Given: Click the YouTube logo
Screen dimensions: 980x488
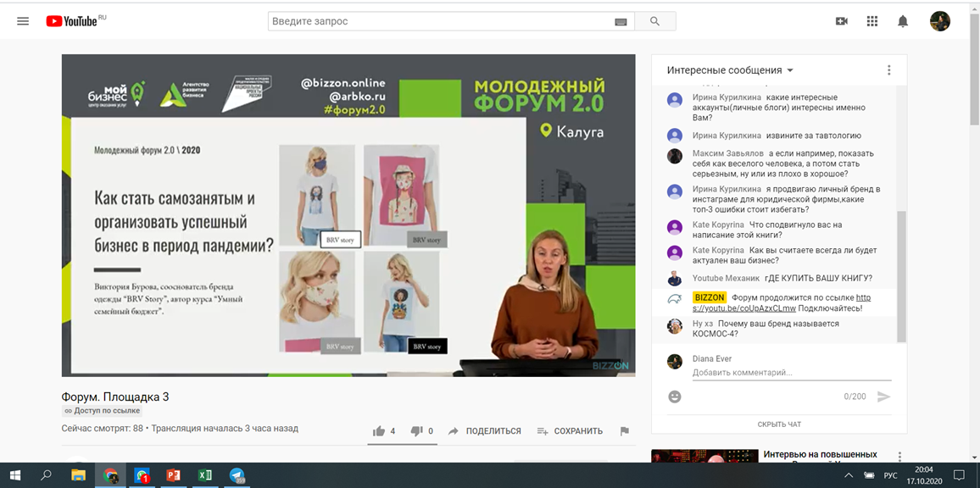Looking at the screenshot, I should [x=71, y=21].
